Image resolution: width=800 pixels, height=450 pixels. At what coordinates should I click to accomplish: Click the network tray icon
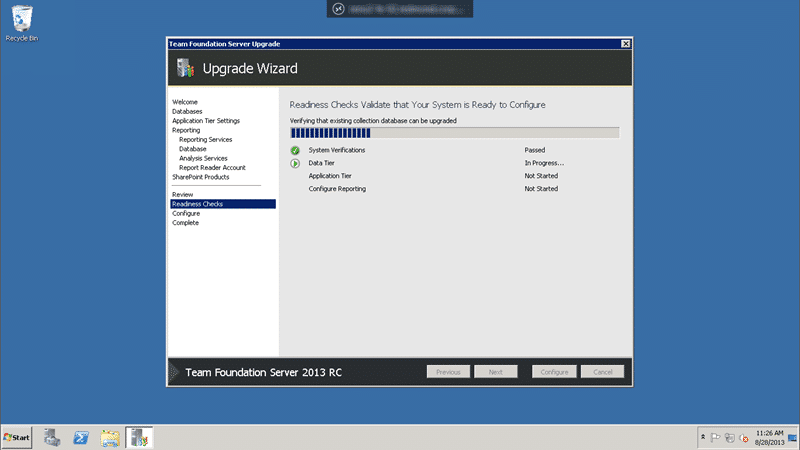point(730,438)
